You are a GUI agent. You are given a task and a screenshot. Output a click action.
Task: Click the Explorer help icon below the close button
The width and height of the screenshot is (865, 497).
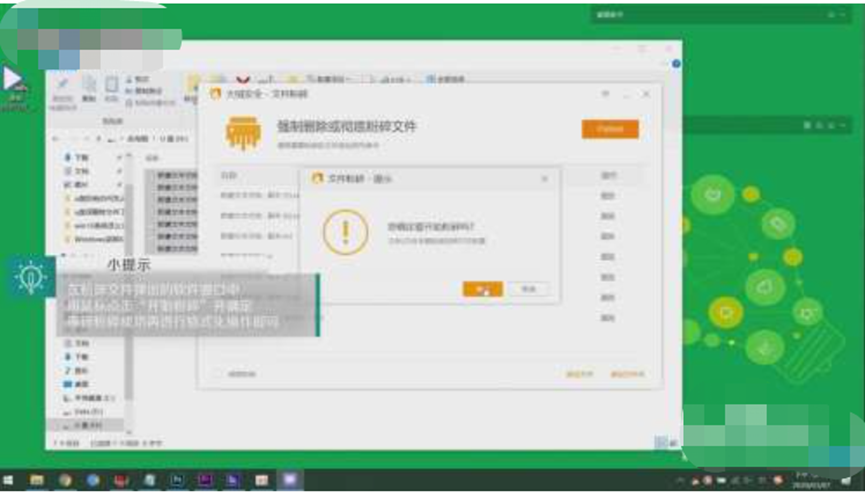(x=676, y=64)
